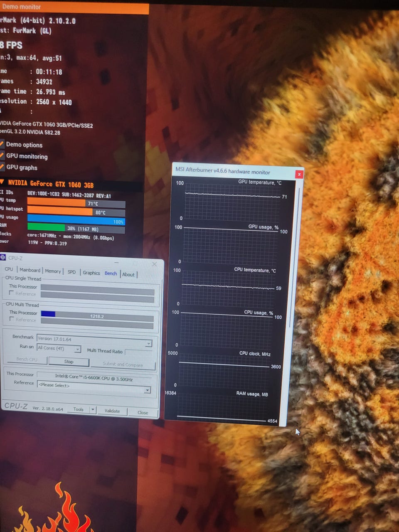399x532 pixels.
Task: Enable Reference checkbox under CPU Multi Thread
Action: click(12, 319)
